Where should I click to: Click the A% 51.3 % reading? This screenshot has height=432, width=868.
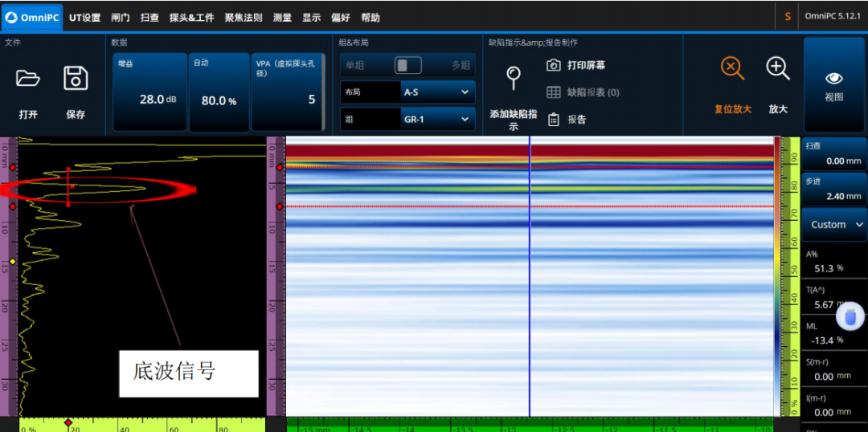click(834, 262)
